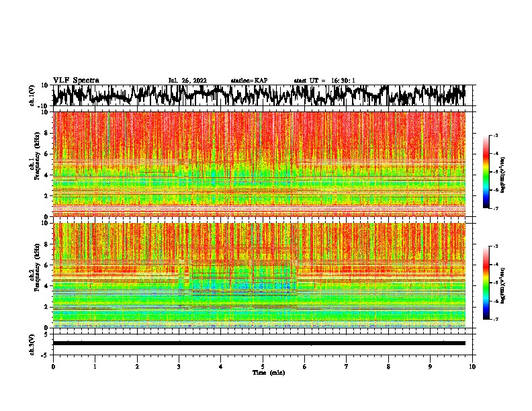Click time axis tick label "9"
This screenshot has height=411, width=532.
430,367
